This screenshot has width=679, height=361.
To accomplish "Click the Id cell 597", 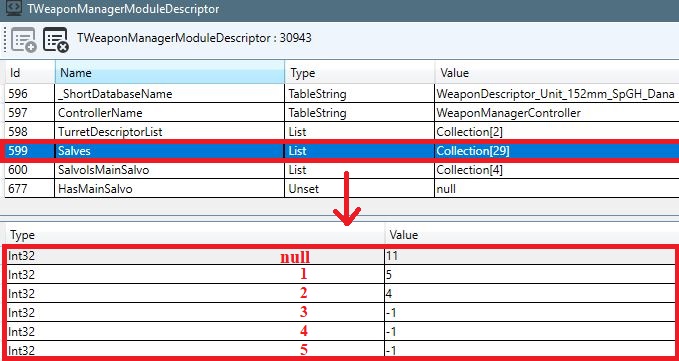I will (30, 113).
